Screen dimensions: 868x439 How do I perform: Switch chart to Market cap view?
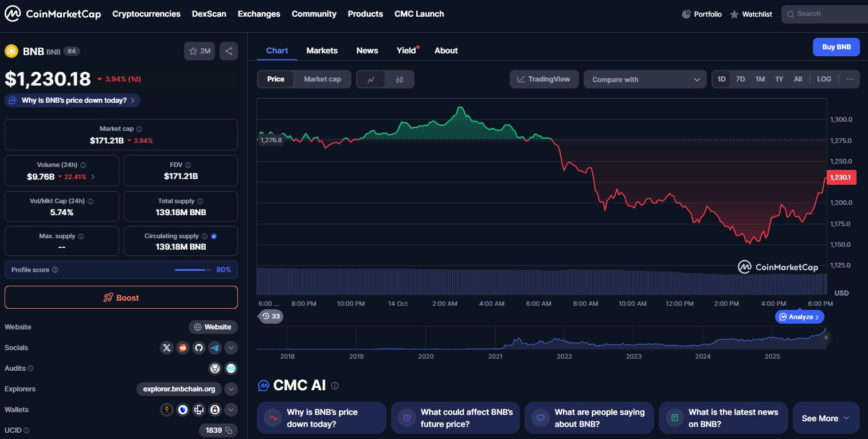[x=322, y=79]
